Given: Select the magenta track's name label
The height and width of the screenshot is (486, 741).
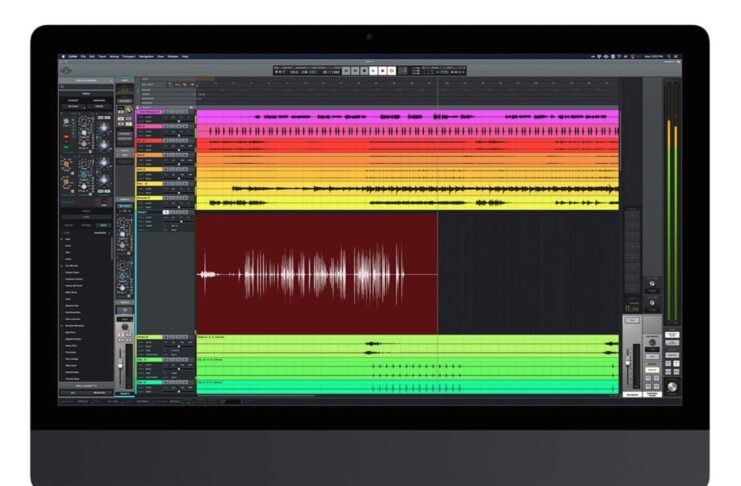Looking at the screenshot, I should coord(149,113).
